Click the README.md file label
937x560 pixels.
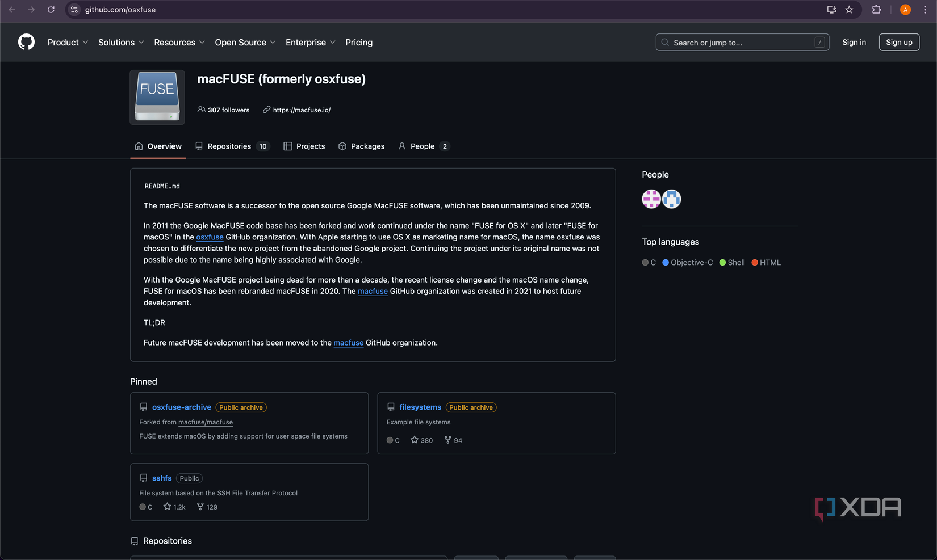click(x=162, y=186)
